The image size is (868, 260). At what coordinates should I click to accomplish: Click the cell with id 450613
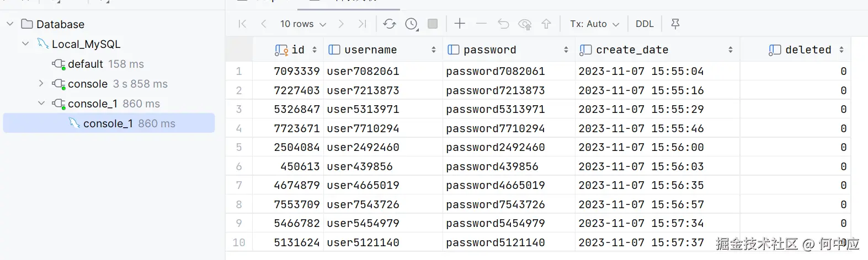288,166
